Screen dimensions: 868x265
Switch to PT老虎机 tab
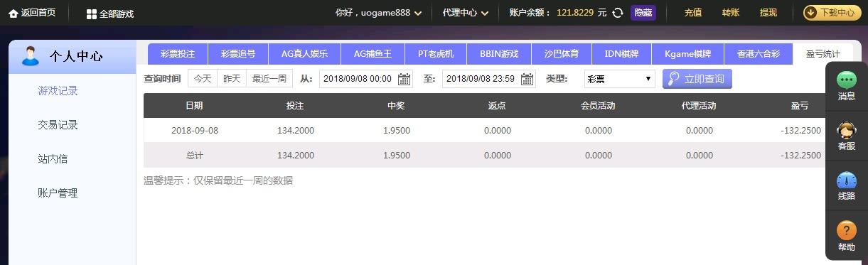click(x=436, y=54)
